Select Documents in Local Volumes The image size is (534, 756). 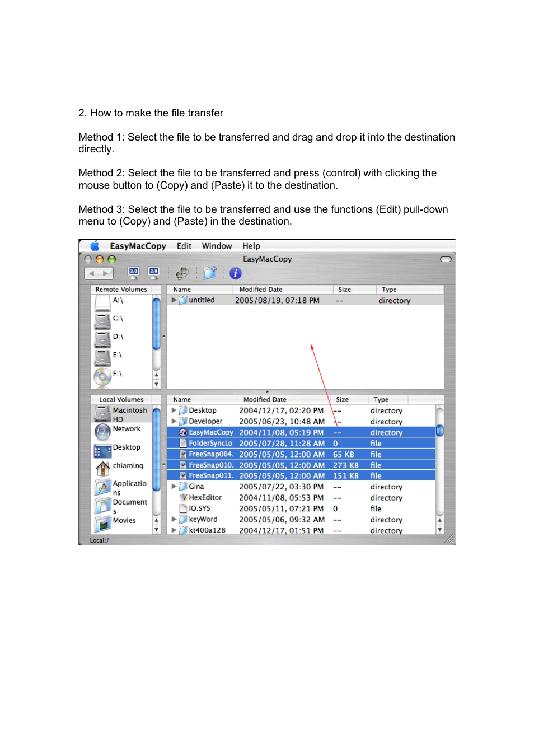tap(121, 506)
